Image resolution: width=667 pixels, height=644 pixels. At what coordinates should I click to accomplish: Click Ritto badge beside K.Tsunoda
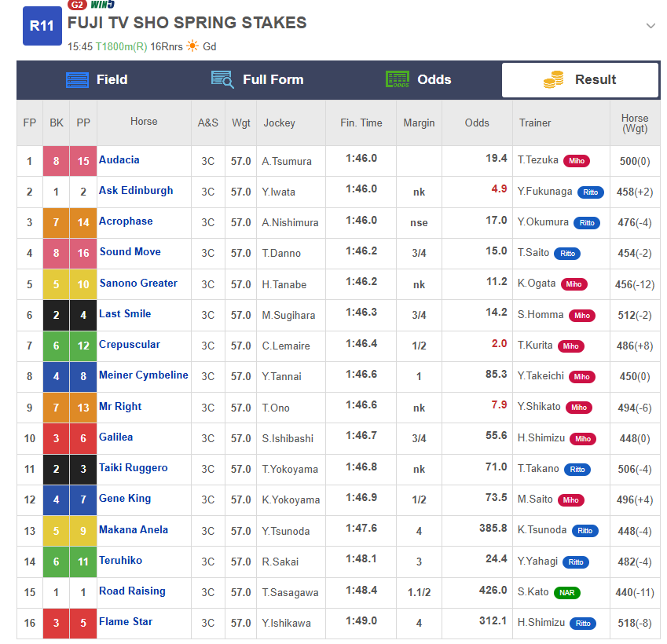coord(585,531)
